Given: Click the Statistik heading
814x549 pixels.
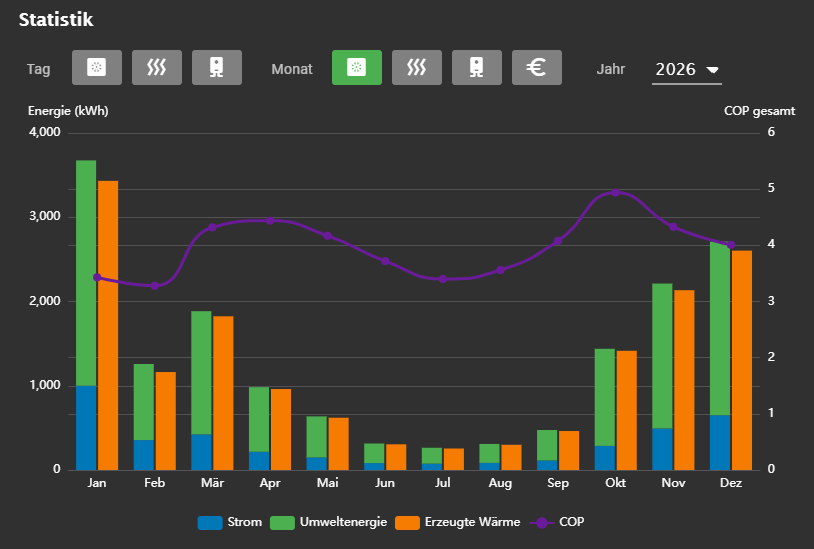Looking at the screenshot, I should pos(56,20).
